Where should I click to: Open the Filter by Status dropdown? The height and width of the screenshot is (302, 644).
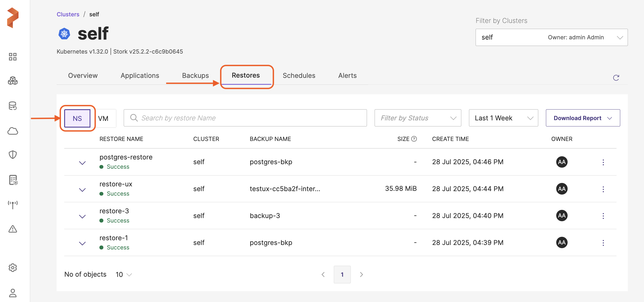point(418,118)
